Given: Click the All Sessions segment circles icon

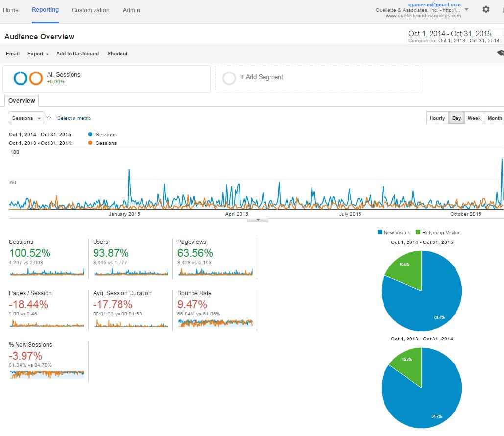Looking at the screenshot, I should [28, 78].
